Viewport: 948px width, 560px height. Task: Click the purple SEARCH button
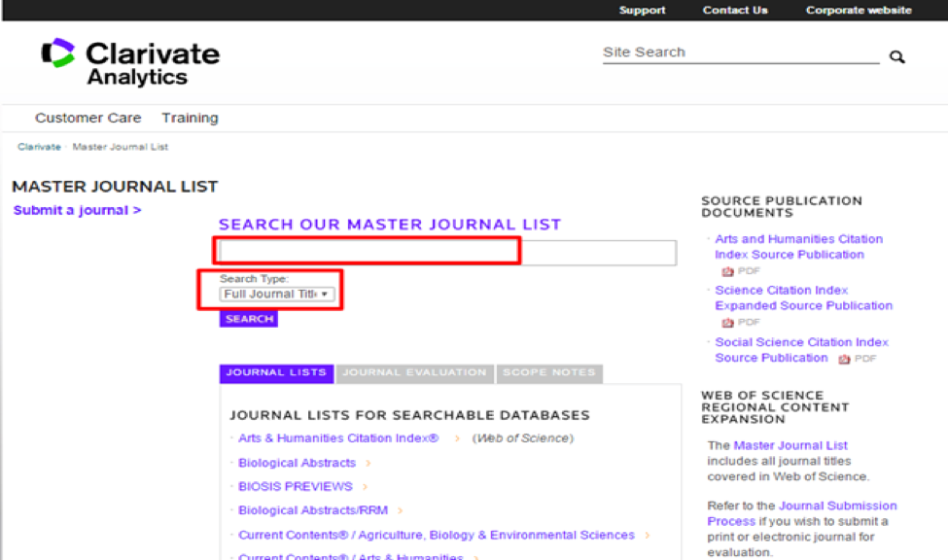coord(249,319)
